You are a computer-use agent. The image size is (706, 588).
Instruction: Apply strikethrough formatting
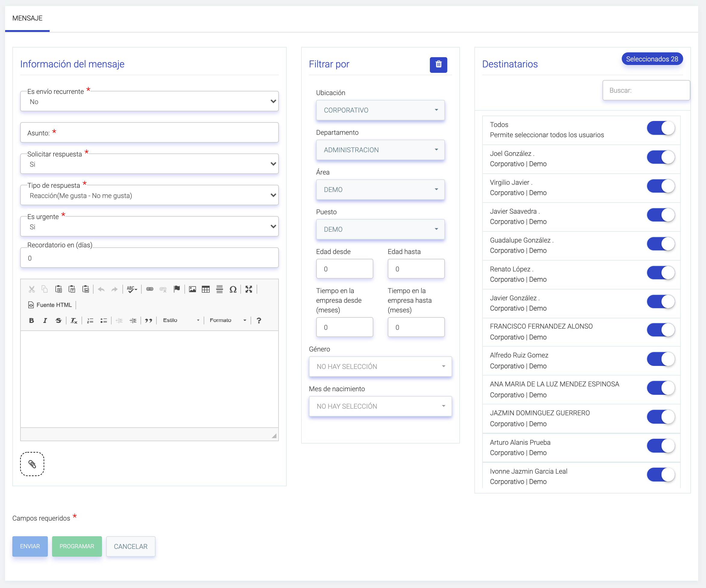[58, 320]
